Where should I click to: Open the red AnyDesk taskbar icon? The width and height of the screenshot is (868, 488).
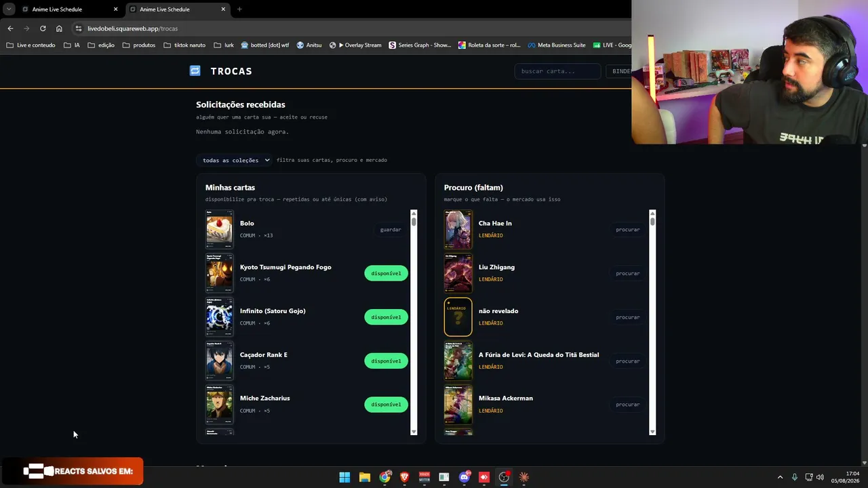(484, 477)
